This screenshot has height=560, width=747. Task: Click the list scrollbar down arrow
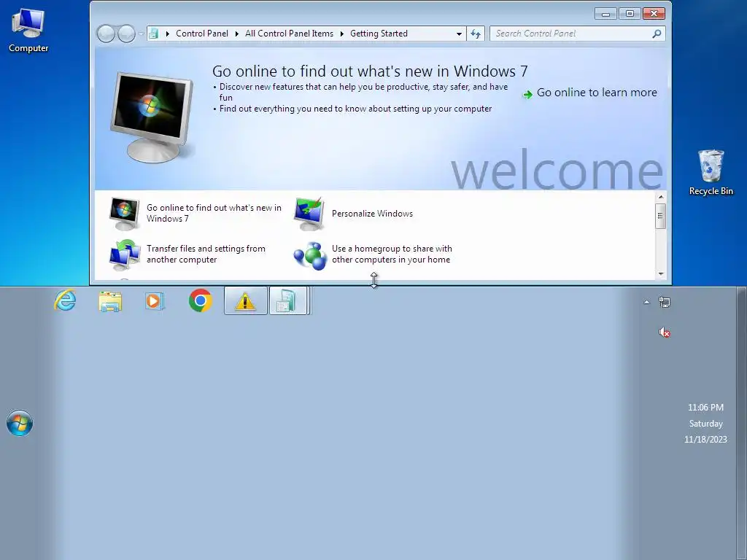pos(661,273)
